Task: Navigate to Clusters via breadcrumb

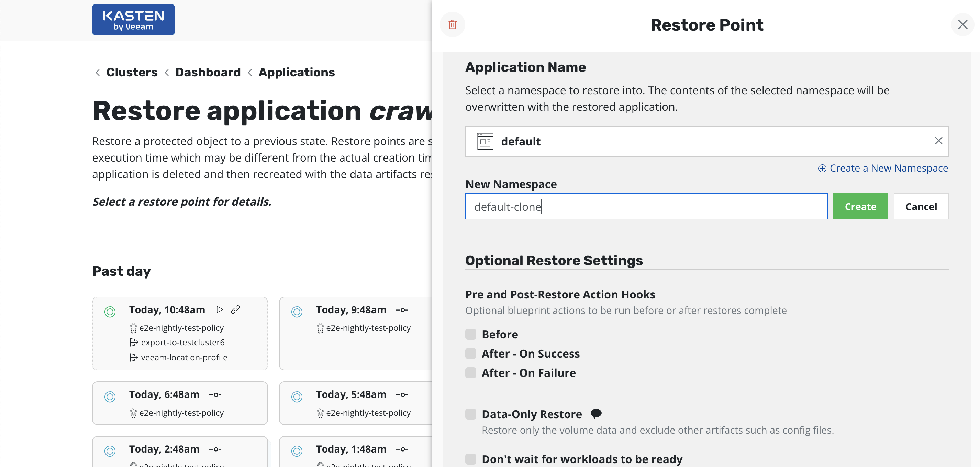Action: pos(132,72)
